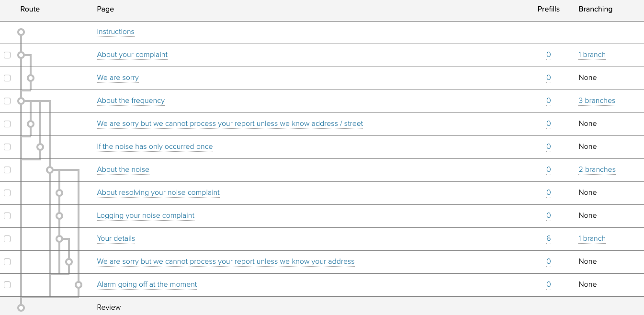
Task: Click the route node for About the noise
Action: pyautogui.click(x=50, y=170)
